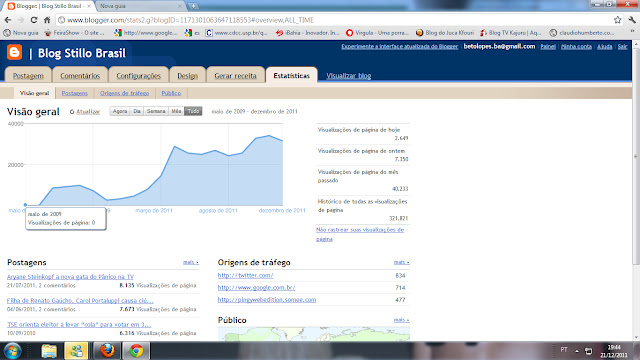Click mais link beside Público
The image size is (640, 360).
401,320
